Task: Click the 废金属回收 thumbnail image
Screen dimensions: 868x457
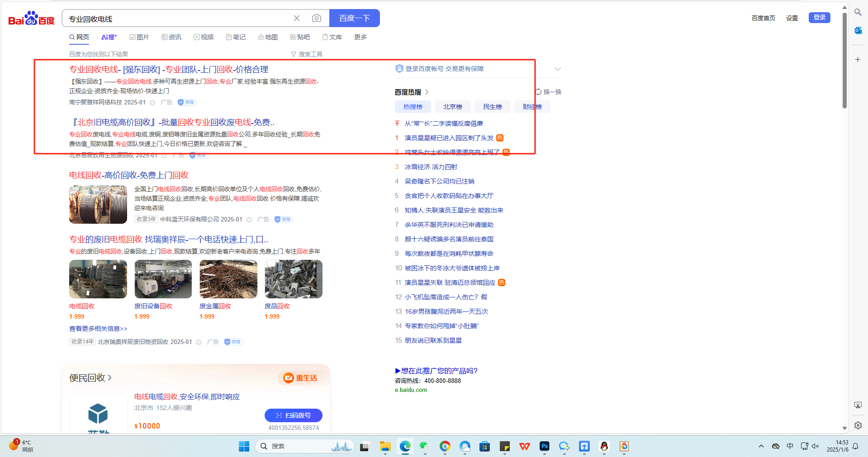Action: (x=228, y=279)
